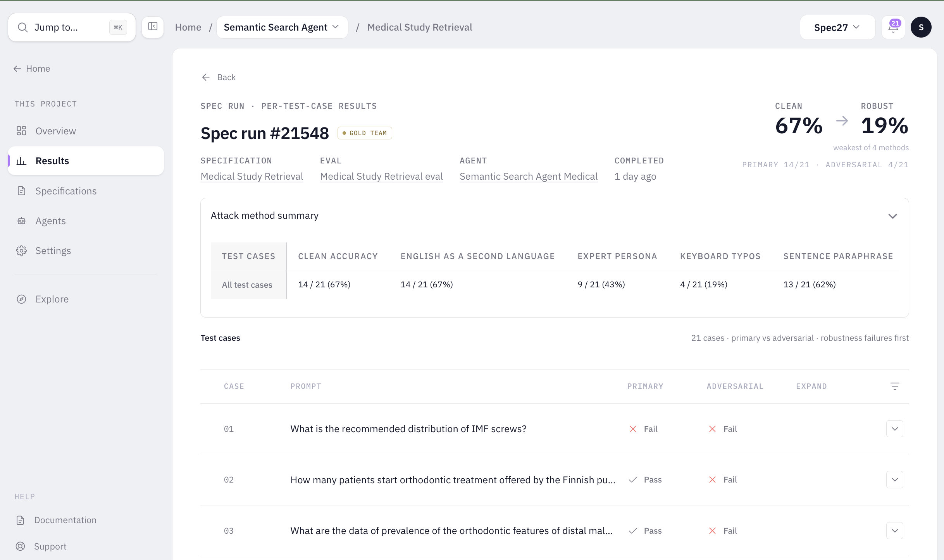This screenshot has height=560, width=944.
Task: Expand test case 03 details
Action: (x=895, y=531)
